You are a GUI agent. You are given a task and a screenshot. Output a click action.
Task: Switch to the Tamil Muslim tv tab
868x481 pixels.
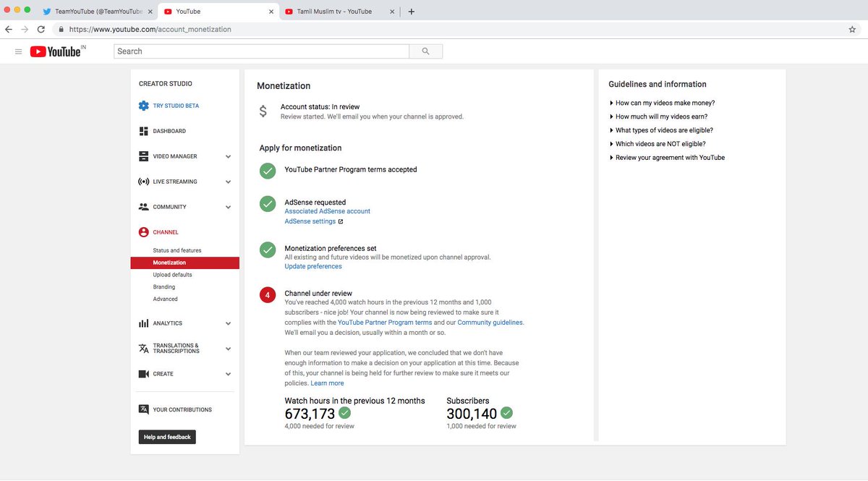[339, 12]
